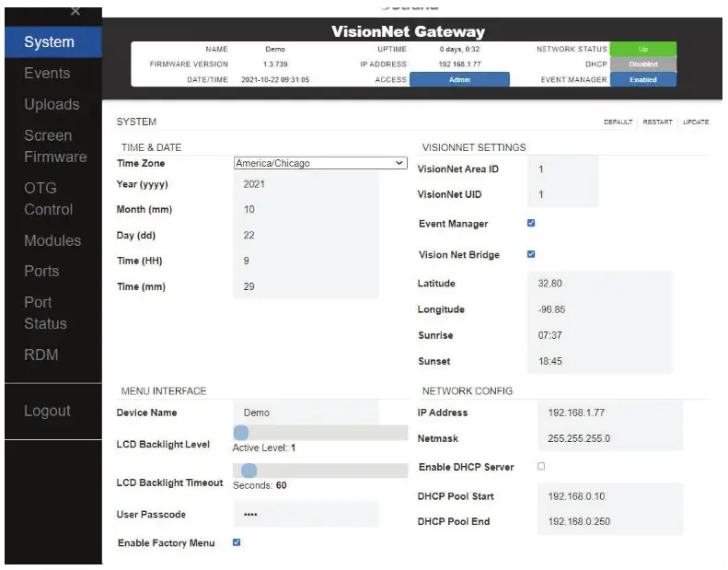Viewport: 728px width, 570px height.
Task: Open the Uploads section
Action: coord(52,104)
